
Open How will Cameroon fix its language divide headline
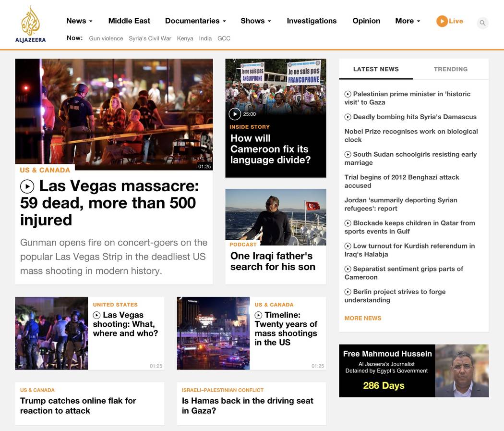[271, 149]
